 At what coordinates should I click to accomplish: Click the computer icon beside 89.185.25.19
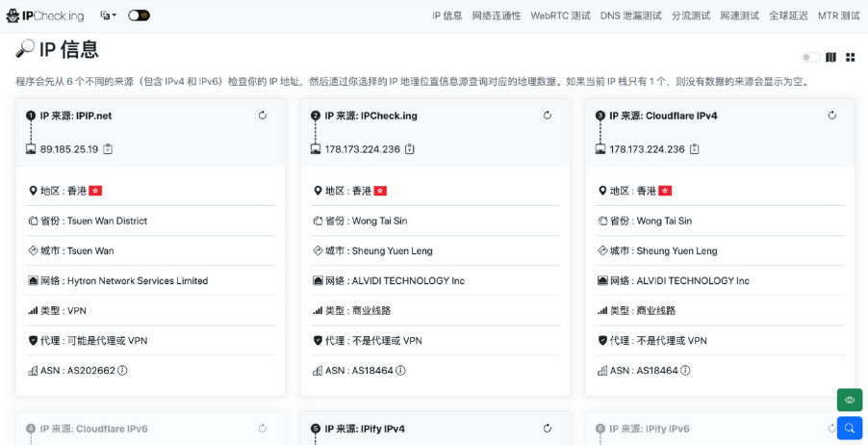click(x=31, y=149)
